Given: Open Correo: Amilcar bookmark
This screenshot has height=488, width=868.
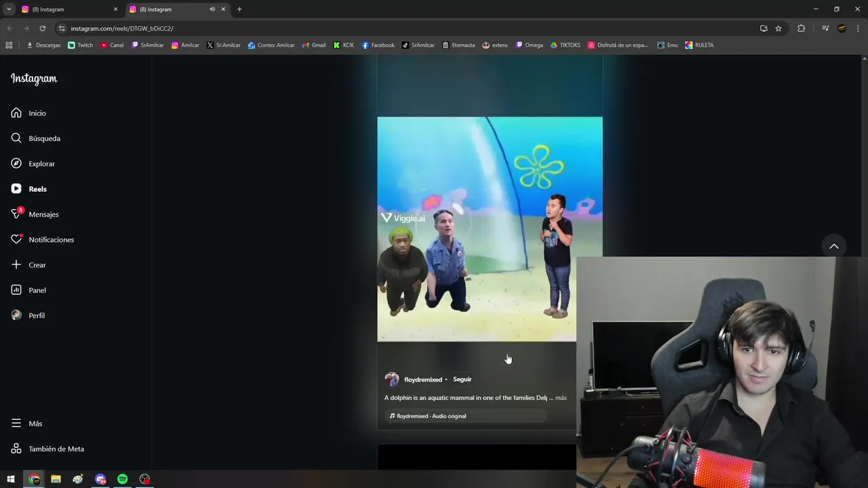Looking at the screenshot, I should coord(271,45).
